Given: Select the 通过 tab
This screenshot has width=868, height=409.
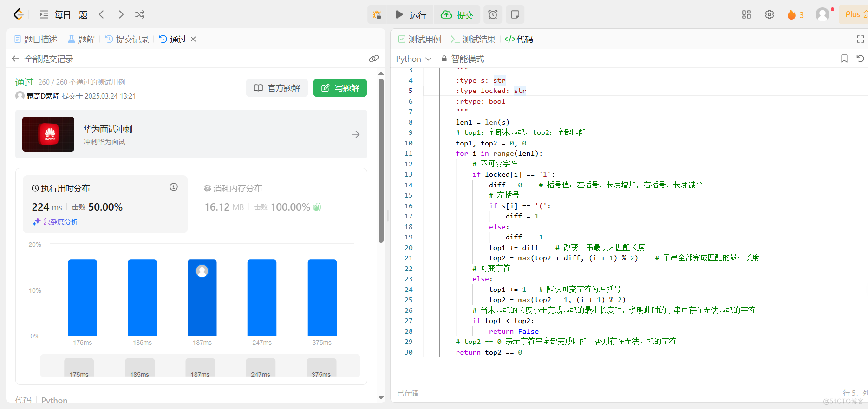Looking at the screenshot, I should (173, 40).
